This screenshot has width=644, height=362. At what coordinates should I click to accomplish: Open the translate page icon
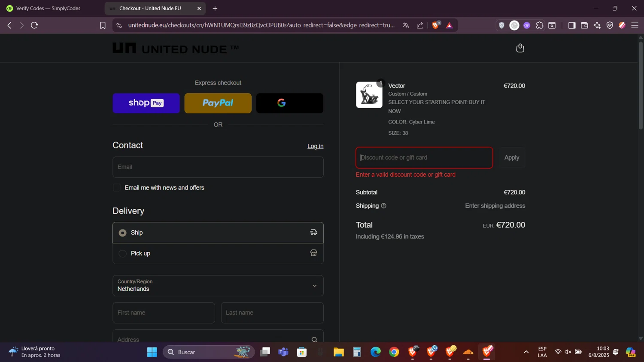[x=406, y=25]
